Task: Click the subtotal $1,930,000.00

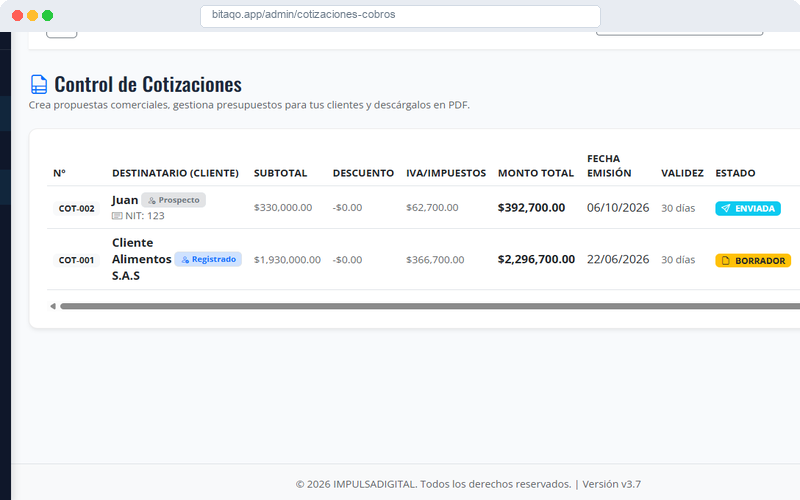Action: (287, 260)
